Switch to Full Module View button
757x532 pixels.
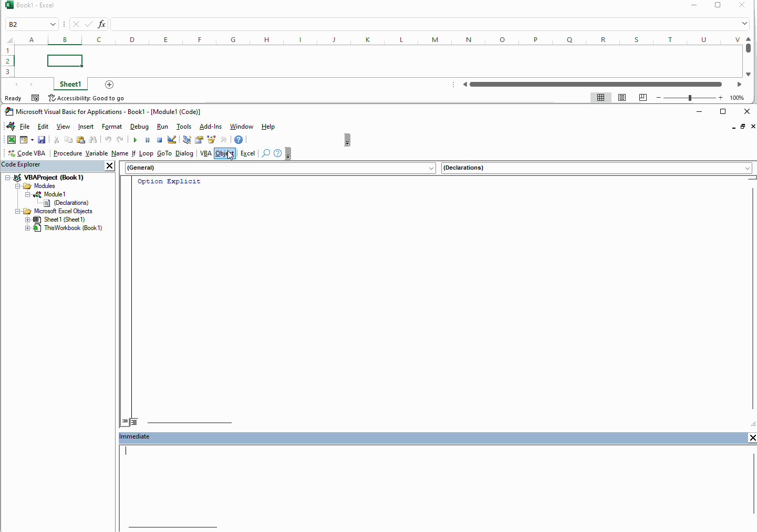[134, 422]
